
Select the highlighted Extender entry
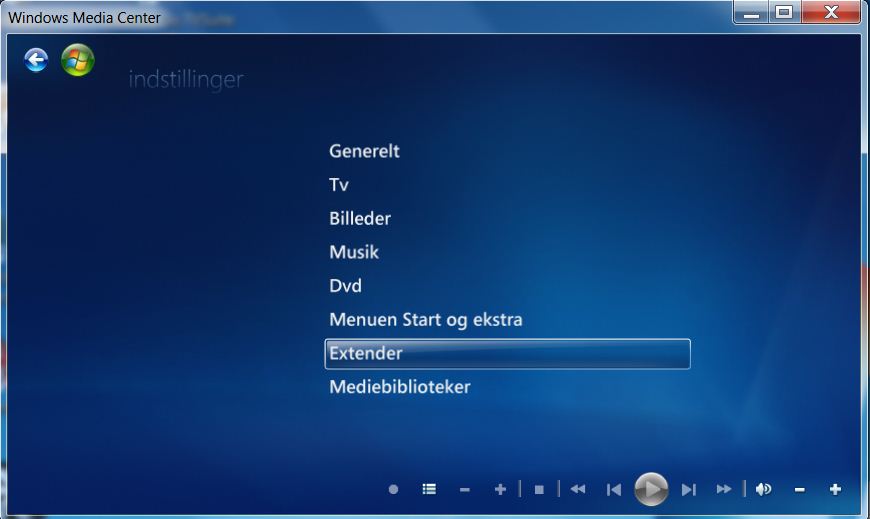[x=508, y=354]
